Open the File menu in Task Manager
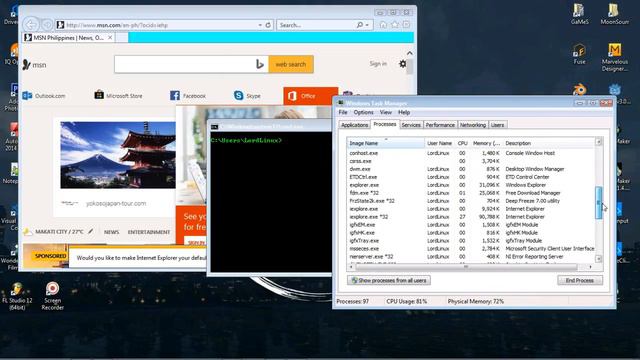Viewport: 640px width, 360px height. [343, 112]
